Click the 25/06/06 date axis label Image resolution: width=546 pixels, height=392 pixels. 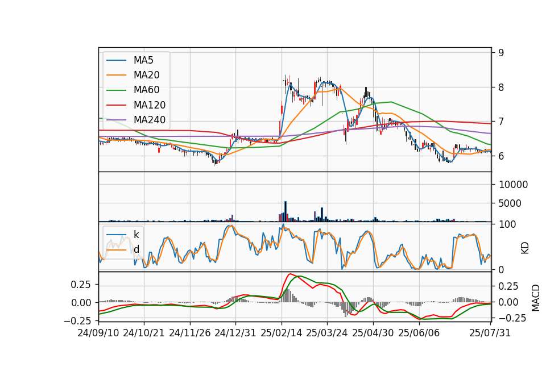pos(419,333)
